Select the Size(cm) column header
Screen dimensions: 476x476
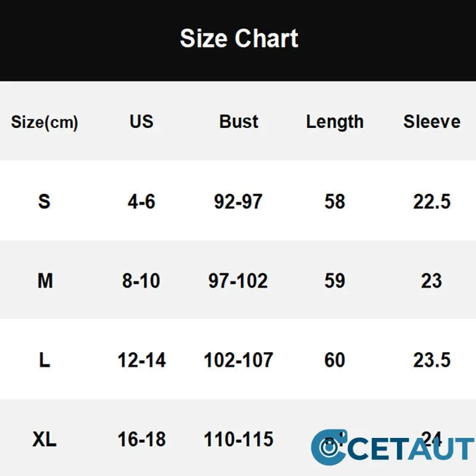point(45,122)
